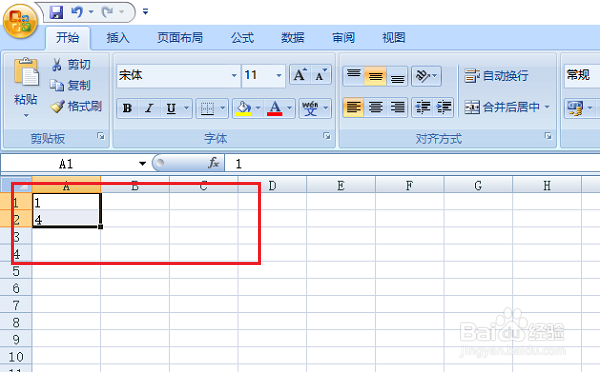Select column H header

547,186
